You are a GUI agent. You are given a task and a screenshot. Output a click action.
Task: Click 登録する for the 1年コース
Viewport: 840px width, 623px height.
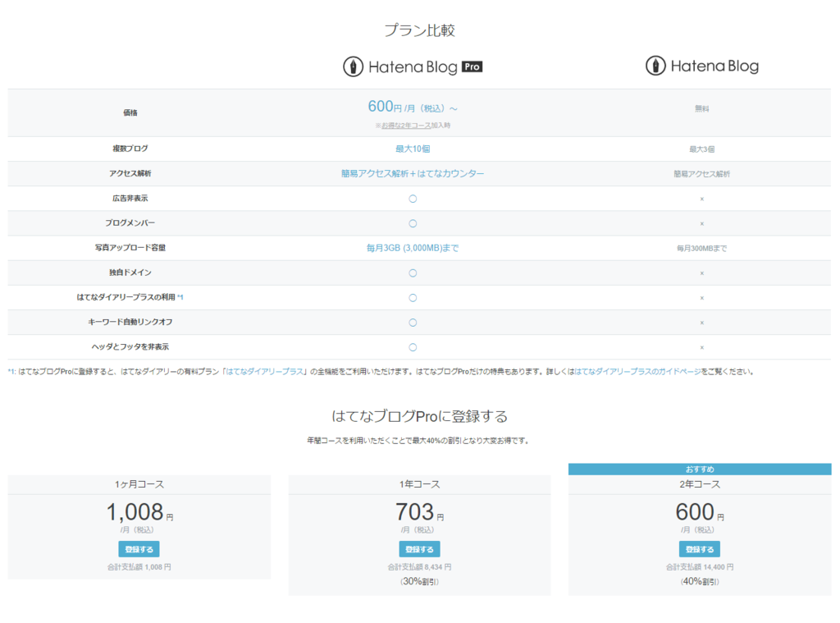pyautogui.click(x=419, y=549)
